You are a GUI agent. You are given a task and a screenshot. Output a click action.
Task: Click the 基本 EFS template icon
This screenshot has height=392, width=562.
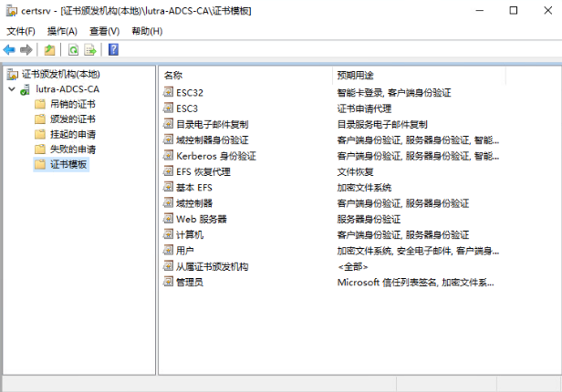coord(168,187)
